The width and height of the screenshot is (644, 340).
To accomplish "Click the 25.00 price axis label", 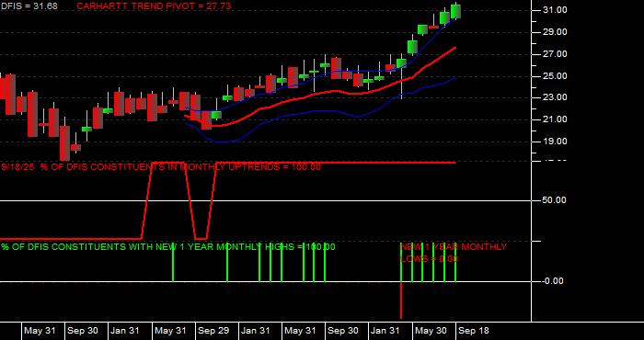I will (556, 76).
